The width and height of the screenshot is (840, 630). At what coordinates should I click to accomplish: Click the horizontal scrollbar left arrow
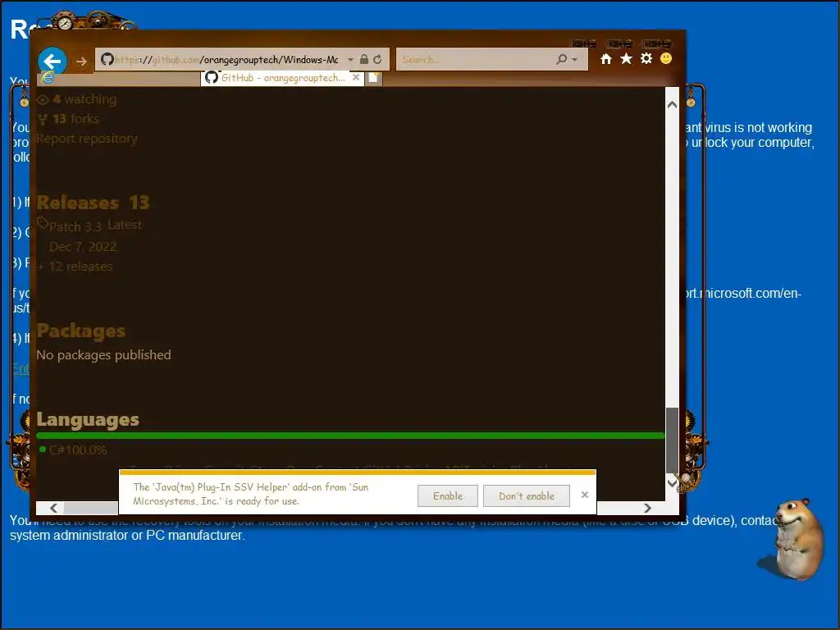pyautogui.click(x=53, y=508)
